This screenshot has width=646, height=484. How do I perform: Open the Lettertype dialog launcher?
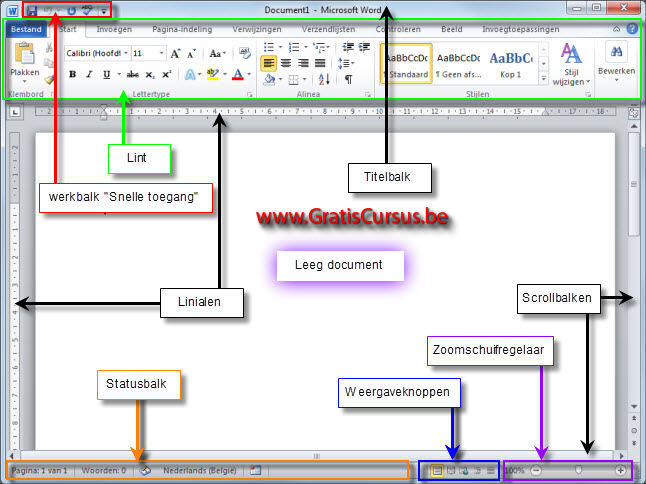tap(250, 94)
